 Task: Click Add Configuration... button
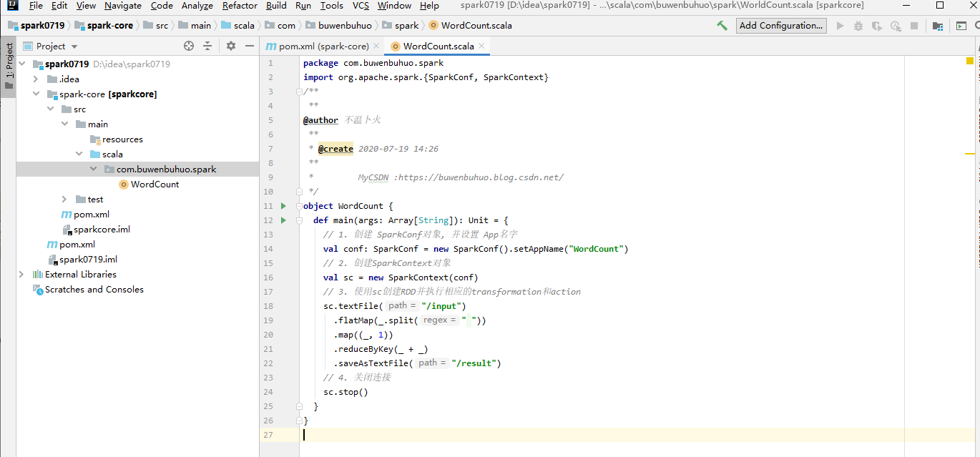[781, 26]
